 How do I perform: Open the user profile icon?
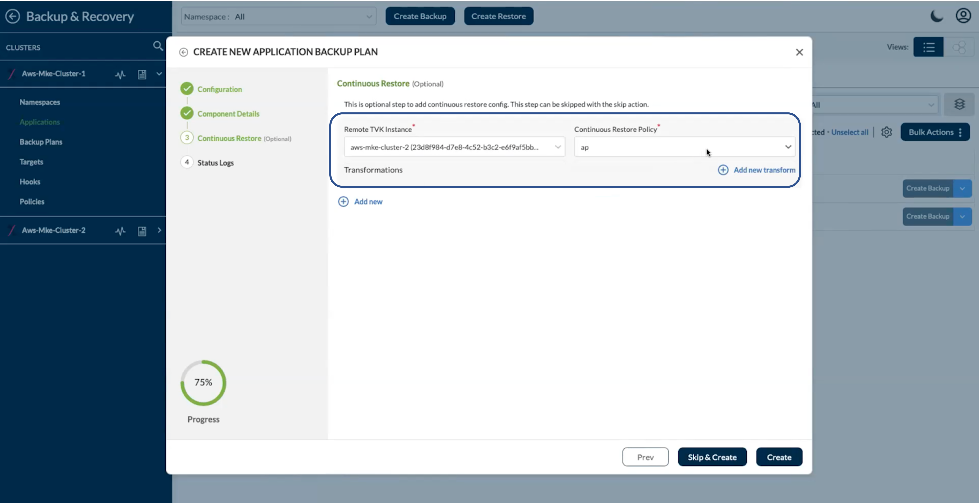963,16
